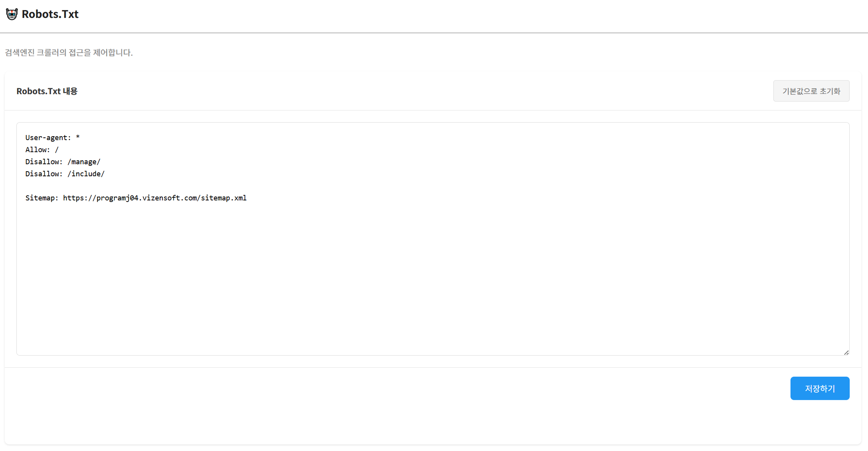Place cursor on the "Allow:" directive
The width and height of the screenshot is (868, 451).
(37, 150)
